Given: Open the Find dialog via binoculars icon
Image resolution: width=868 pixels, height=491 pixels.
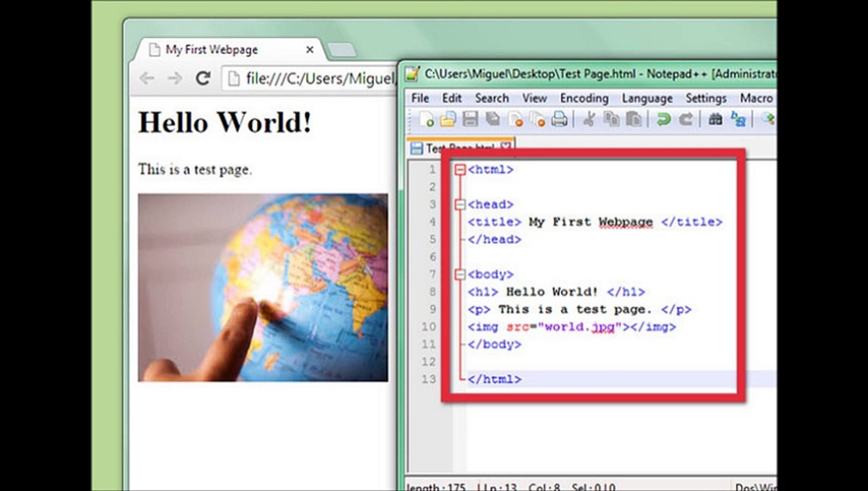Looking at the screenshot, I should (714, 119).
